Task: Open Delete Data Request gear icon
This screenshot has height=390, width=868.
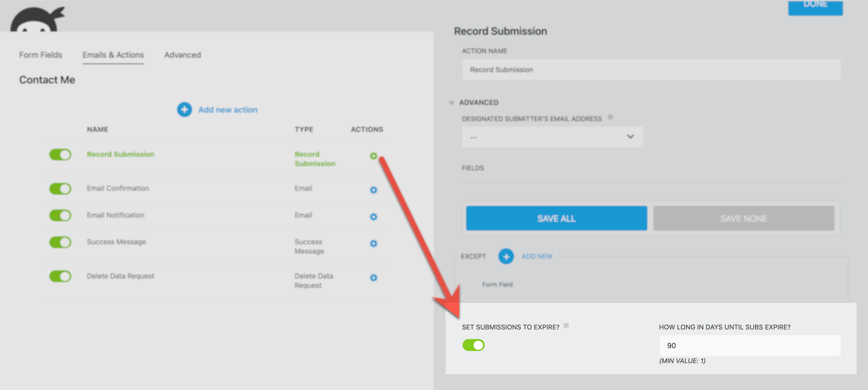Action: point(373,278)
